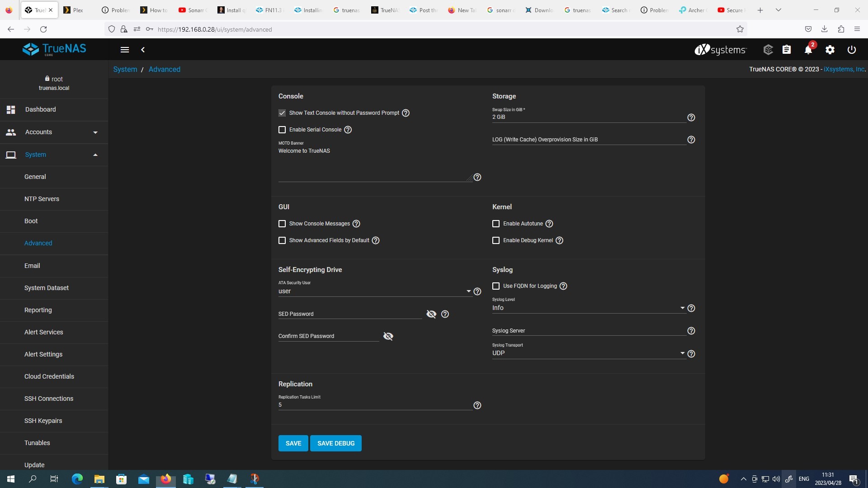Screen dimensions: 868x488
Task: Show help for MOTD Banner
Action: (x=477, y=177)
